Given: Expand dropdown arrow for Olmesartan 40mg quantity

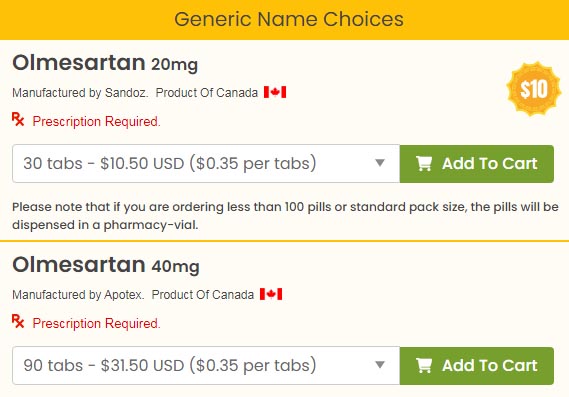Looking at the screenshot, I should click(x=380, y=364).
